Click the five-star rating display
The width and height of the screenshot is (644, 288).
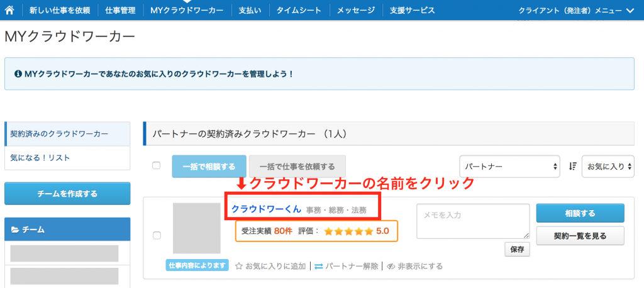(x=348, y=231)
